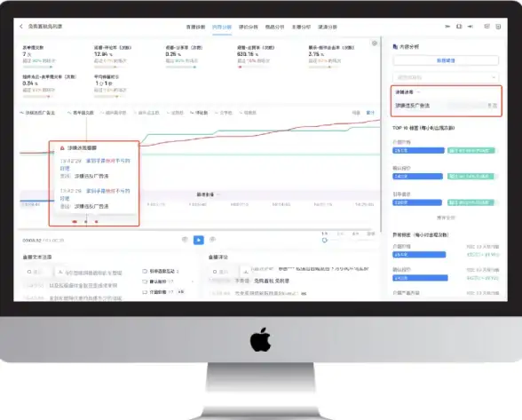Viewport: 522px width, 420px height.
Task: Switch to the fourth top navigation tab
Action: (x=274, y=27)
